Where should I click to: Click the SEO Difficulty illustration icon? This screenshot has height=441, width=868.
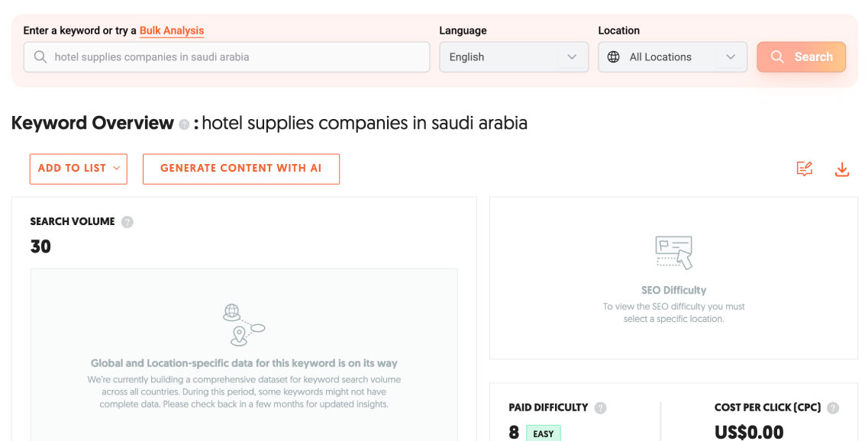[673, 253]
